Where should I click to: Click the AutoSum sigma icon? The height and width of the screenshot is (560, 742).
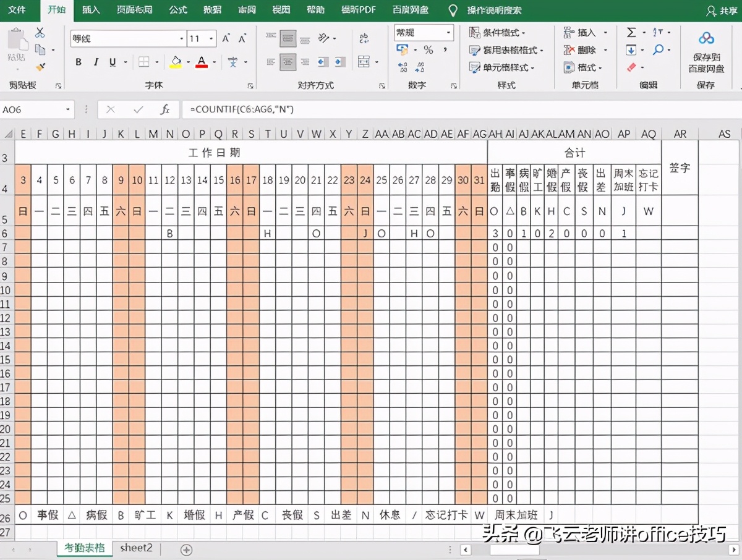pos(631,33)
